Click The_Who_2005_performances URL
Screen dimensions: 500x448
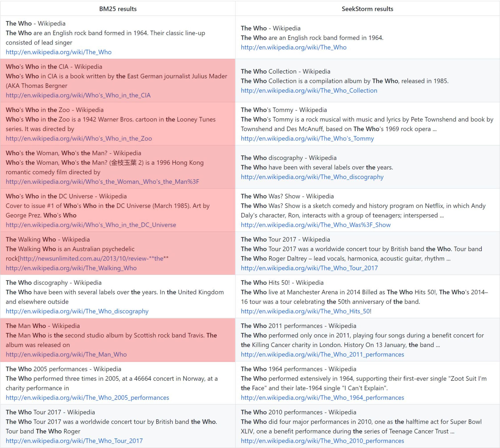click(87, 398)
